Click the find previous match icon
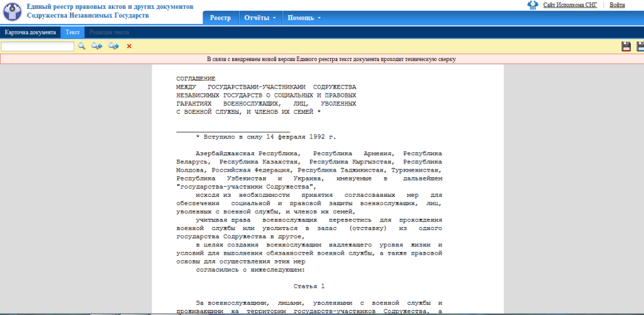Screen dimensions: 644x315 (x=97, y=46)
